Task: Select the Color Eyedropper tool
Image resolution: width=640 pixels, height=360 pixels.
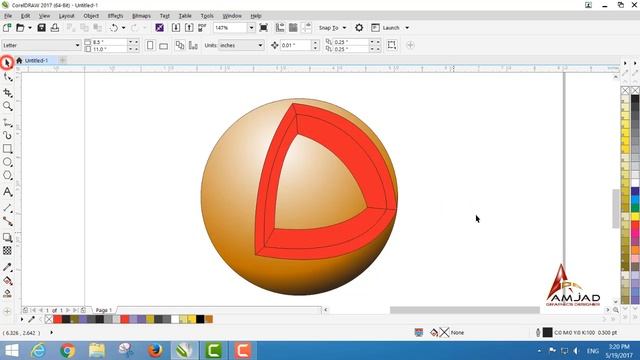Action: point(7,267)
